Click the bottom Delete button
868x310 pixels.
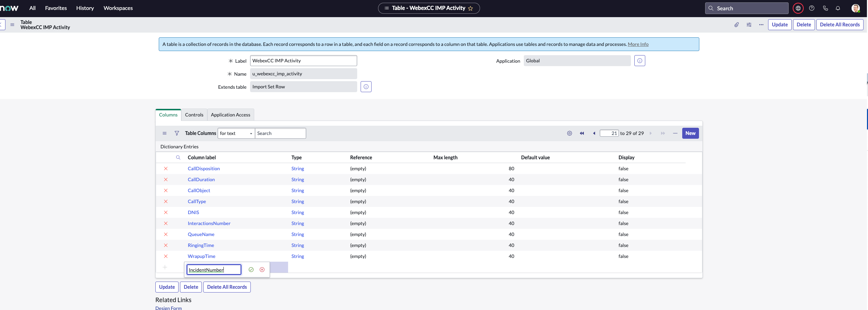(x=191, y=287)
